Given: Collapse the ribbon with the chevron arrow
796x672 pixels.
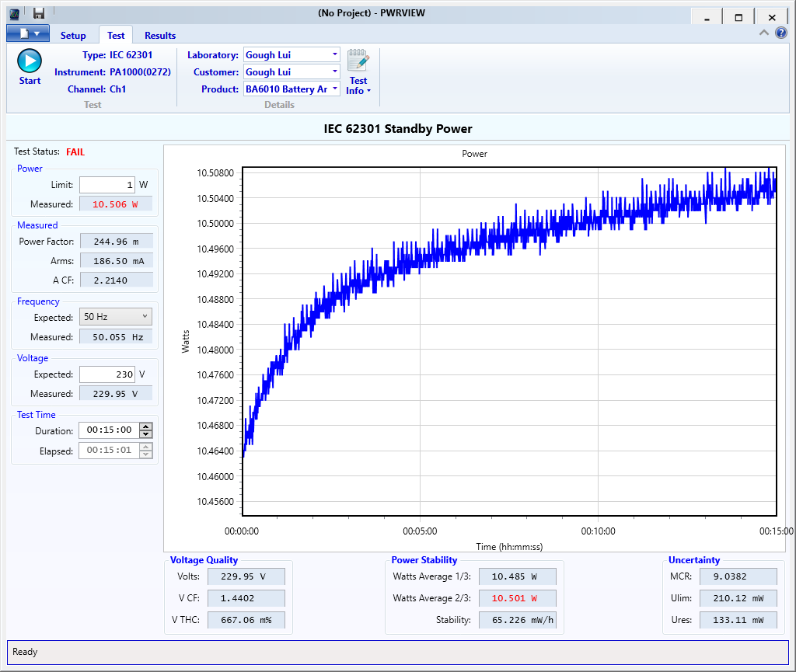Looking at the screenshot, I should [x=764, y=33].
